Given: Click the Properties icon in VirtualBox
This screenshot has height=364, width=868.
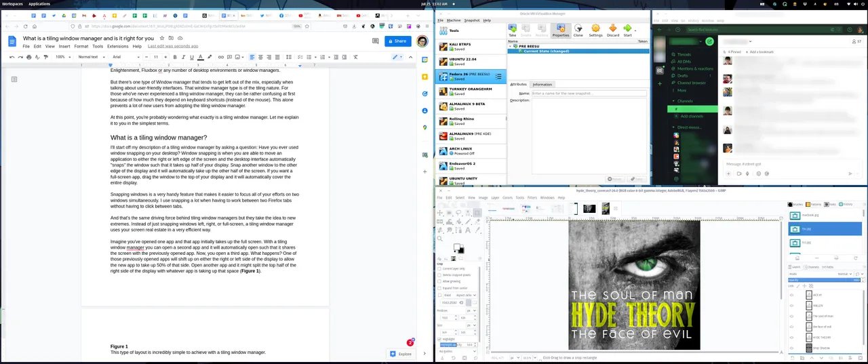Looking at the screenshot, I should [x=560, y=29].
